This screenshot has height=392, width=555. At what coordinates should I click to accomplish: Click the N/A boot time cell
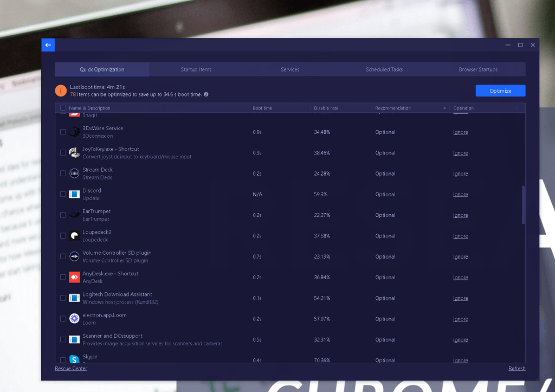coord(257,195)
